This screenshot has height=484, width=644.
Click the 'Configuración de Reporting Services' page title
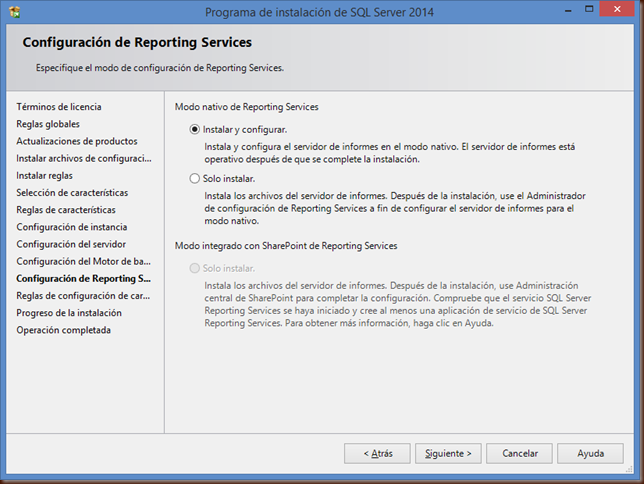click(x=137, y=42)
